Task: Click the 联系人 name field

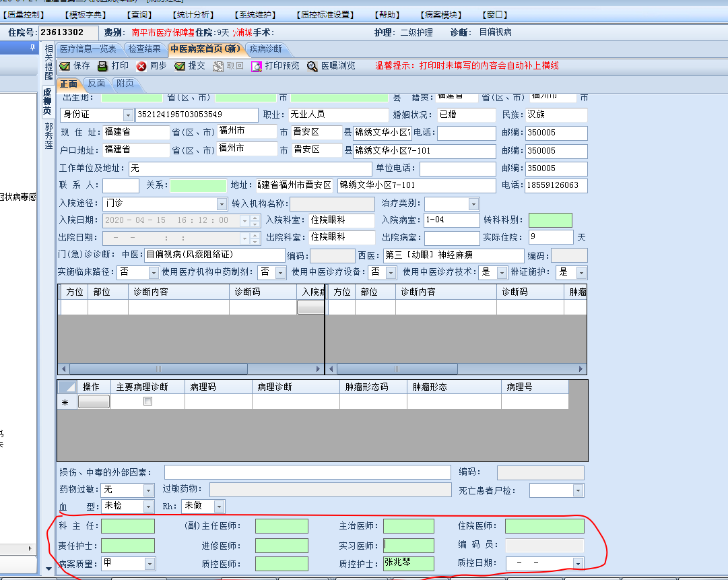Action: 121,186
